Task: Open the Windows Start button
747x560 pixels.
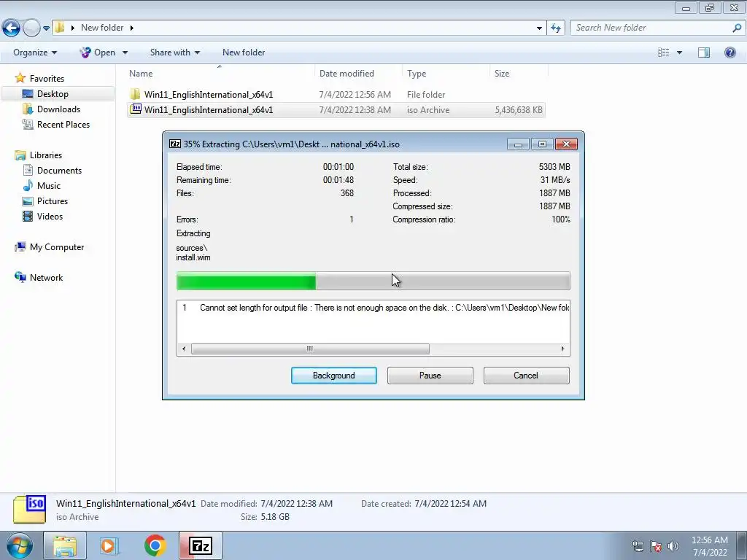Action: [x=20, y=545]
